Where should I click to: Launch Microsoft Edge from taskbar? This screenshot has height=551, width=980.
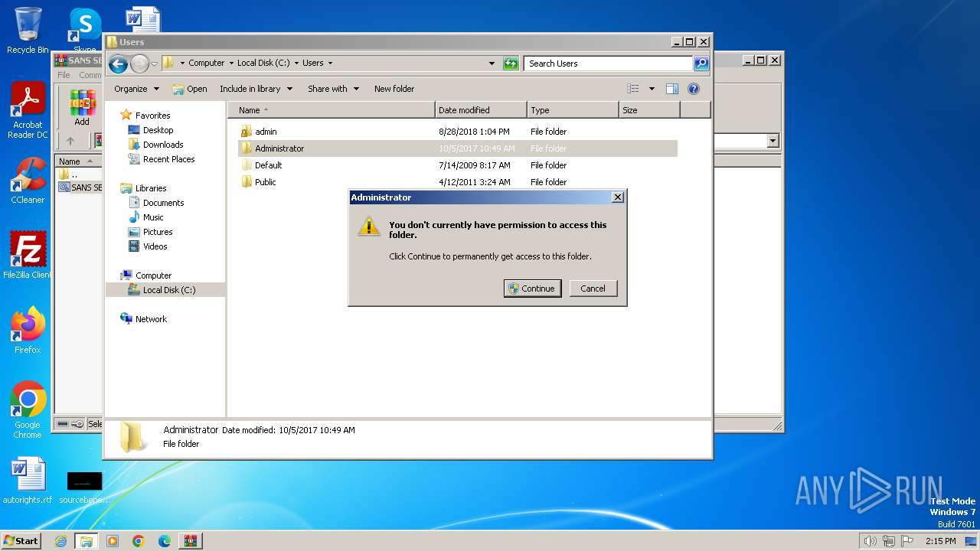click(165, 541)
